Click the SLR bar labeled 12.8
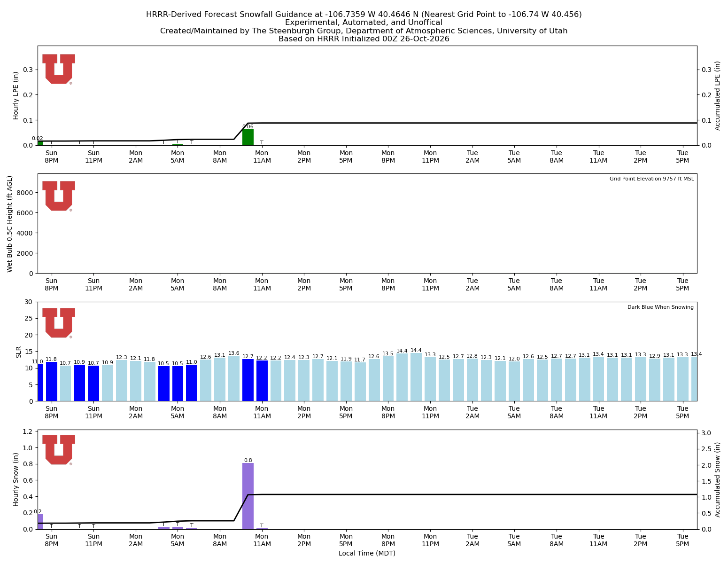The height and width of the screenshot is (564, 728). [x=472, y=380]
